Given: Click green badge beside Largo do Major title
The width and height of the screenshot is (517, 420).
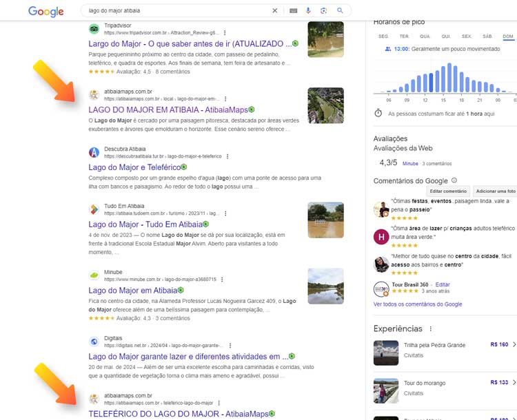Looking at the screenshot, I should point(296,43).
